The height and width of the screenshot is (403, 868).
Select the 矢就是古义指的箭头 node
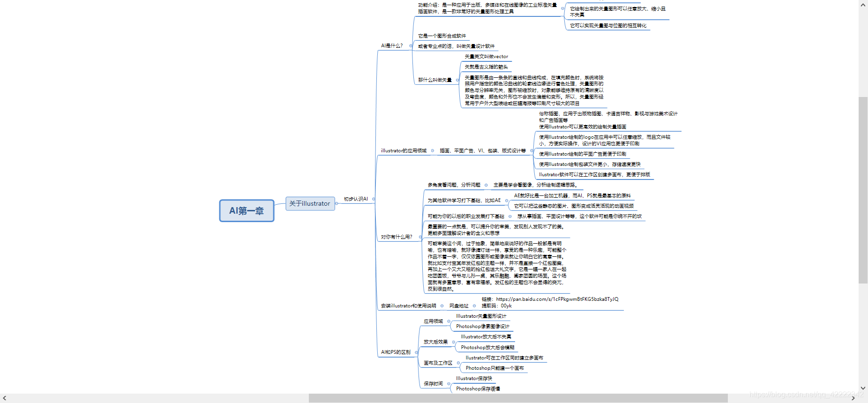486,67
